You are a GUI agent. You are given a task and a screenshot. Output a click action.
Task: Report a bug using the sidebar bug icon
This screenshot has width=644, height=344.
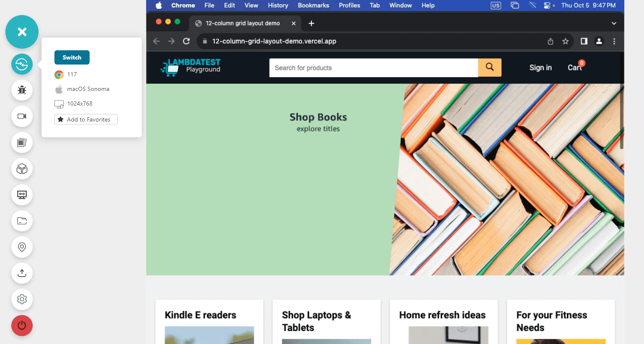pos(22,90)
